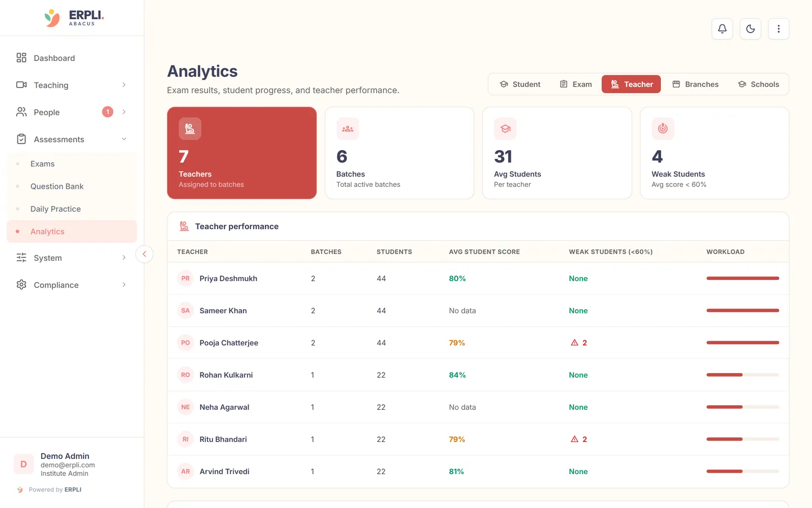Toggle dark mode moon icon

(x=751, y=29)
